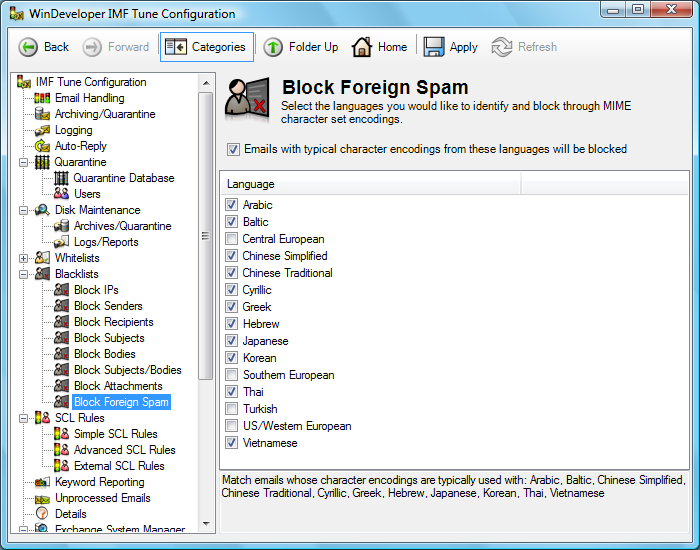Viewport: 700px width, 550px height.
Task: Click the Users node icon
Action: coord(61,194)
